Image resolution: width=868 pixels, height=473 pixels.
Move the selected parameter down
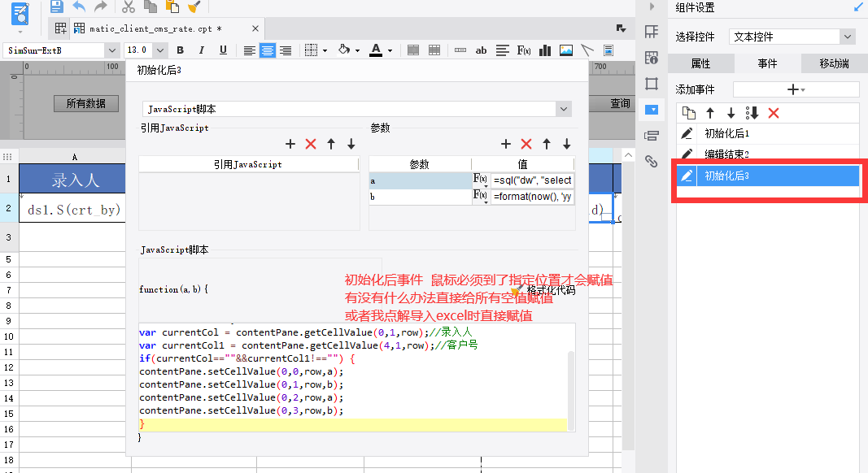point(566,145)
